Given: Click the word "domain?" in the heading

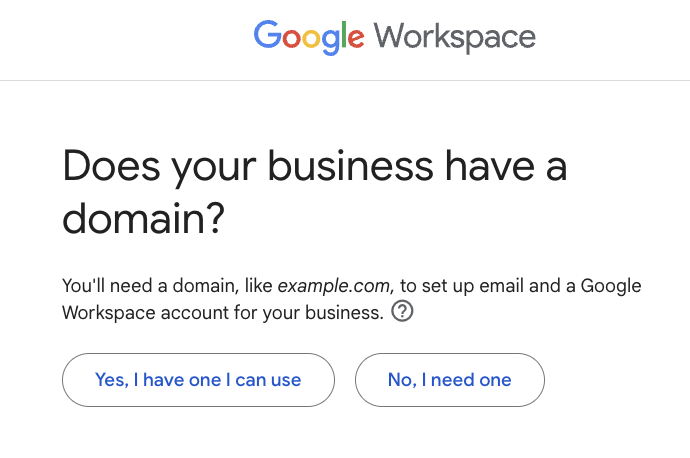Looking at the screenshot, I should pyautogui.click(x=142, y=218).
